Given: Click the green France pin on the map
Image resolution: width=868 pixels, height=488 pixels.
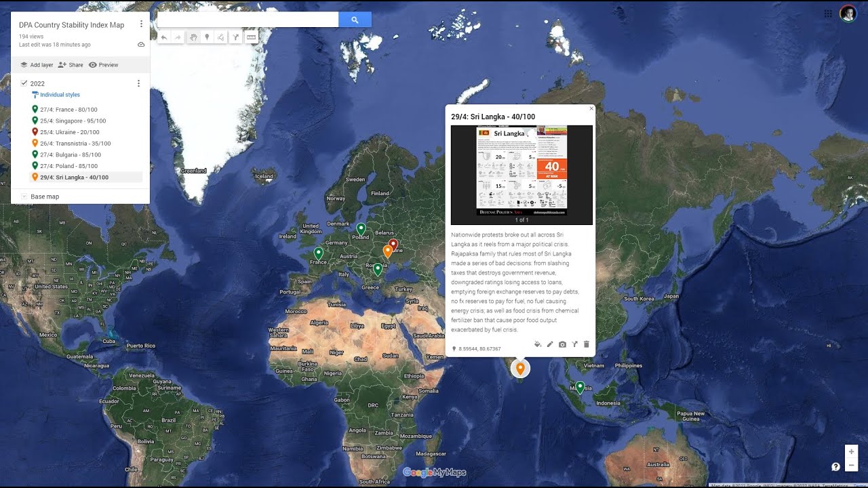Looking at the screenshot, I should 318,253.
